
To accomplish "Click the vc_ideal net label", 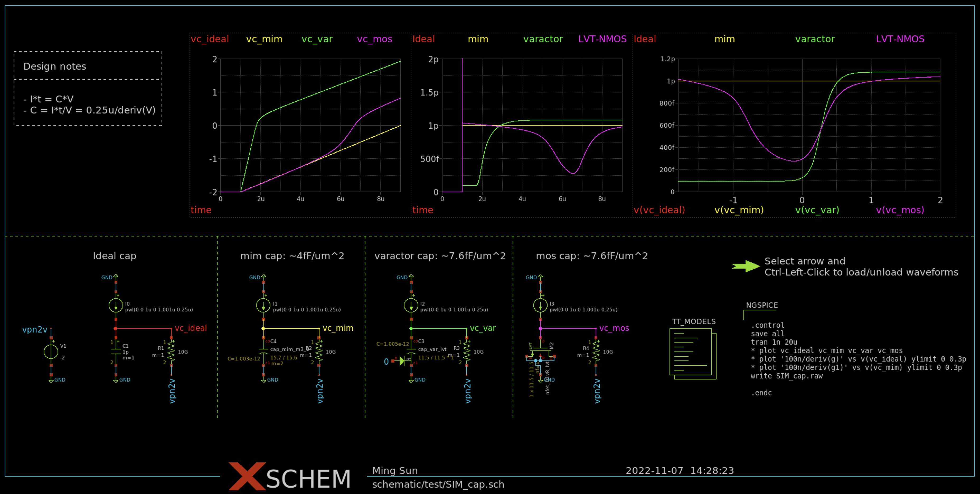I will [x=191, y=328].
